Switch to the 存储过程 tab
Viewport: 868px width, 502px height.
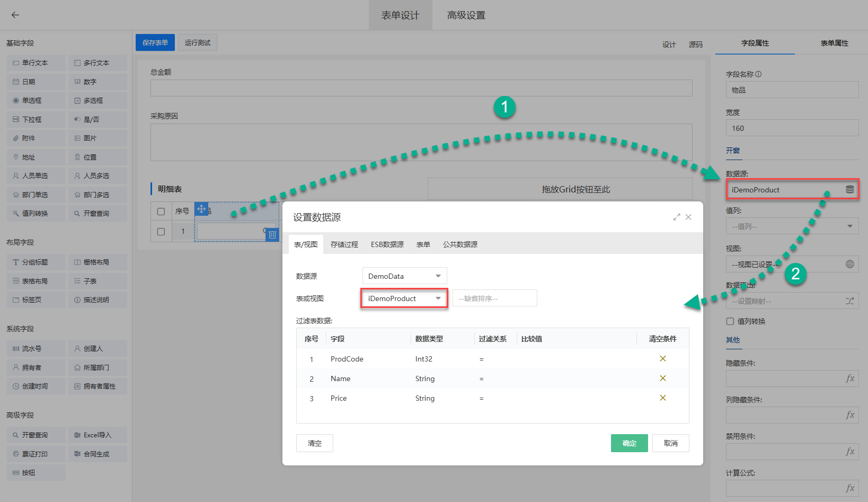point(344,244)
